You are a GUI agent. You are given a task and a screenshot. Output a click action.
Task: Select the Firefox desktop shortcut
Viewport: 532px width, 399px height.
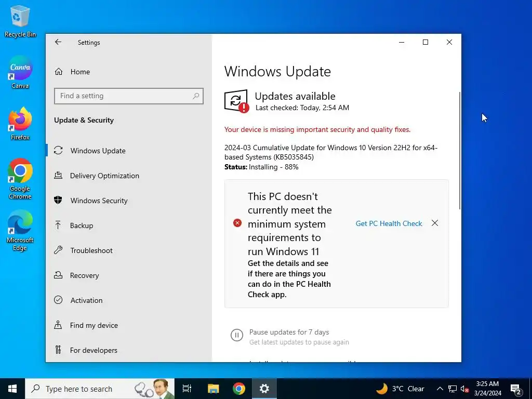click(20, 124)
